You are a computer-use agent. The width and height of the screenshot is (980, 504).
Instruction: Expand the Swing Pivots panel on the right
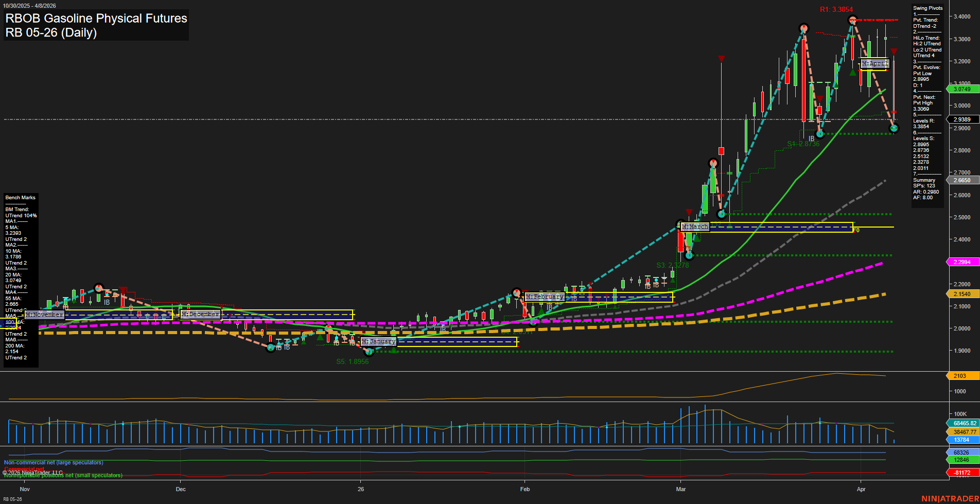click(x=927, y=8)
